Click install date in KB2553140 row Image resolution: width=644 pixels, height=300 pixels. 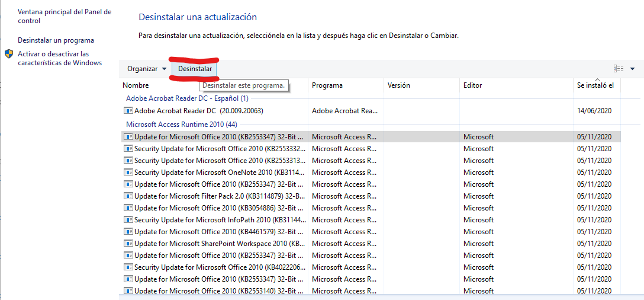(594, 291)
